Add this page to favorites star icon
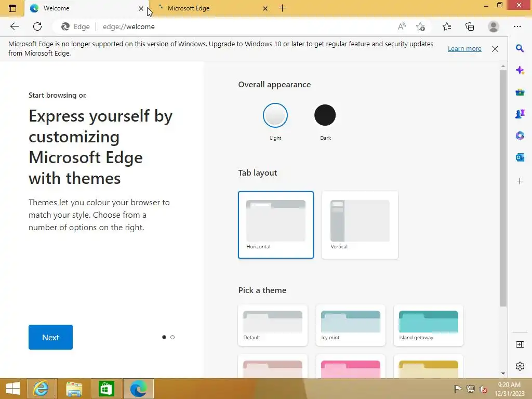 (420, 26)
